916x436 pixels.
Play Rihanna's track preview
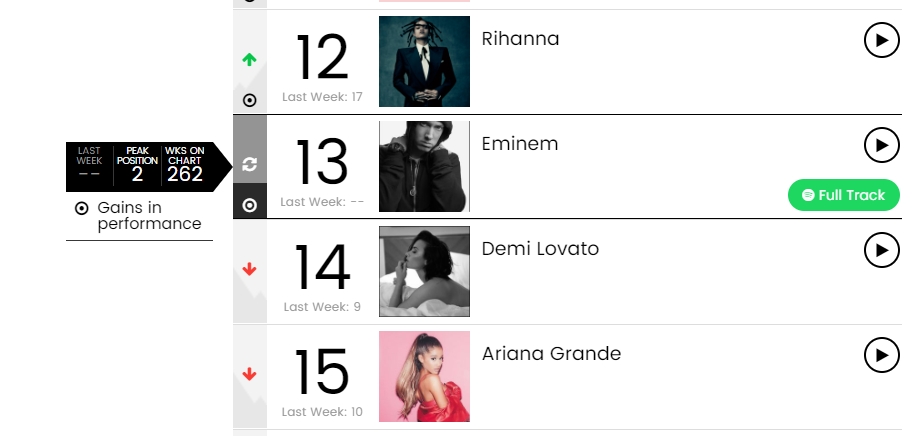[x=881, y=40]
